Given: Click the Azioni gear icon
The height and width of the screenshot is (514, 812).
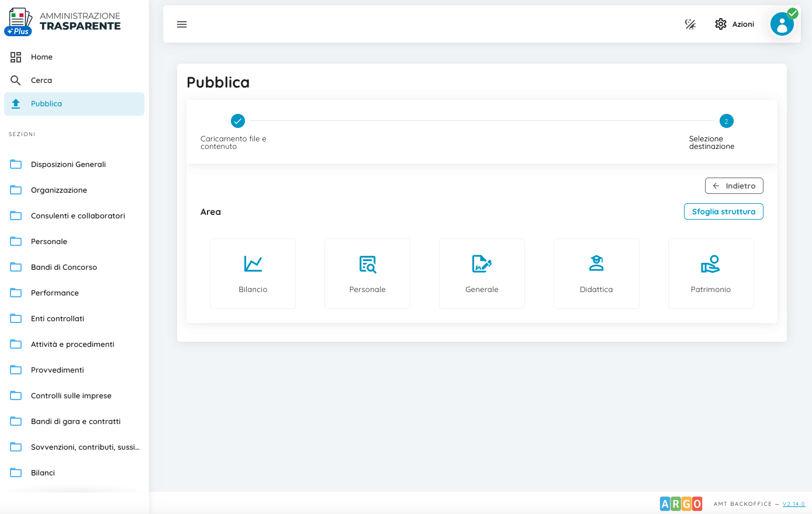Looking at the screenshot, I should (x=721, y=24).
